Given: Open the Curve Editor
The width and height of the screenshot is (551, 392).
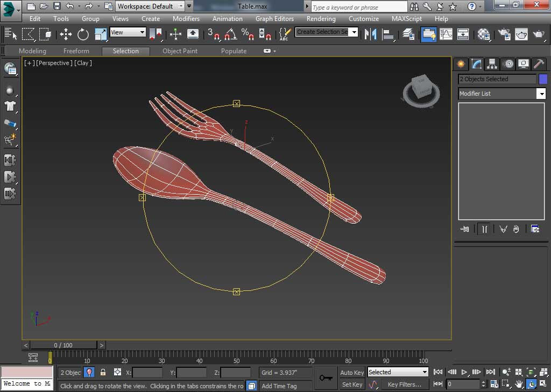Looking at the screenshot, I should 446,34.
